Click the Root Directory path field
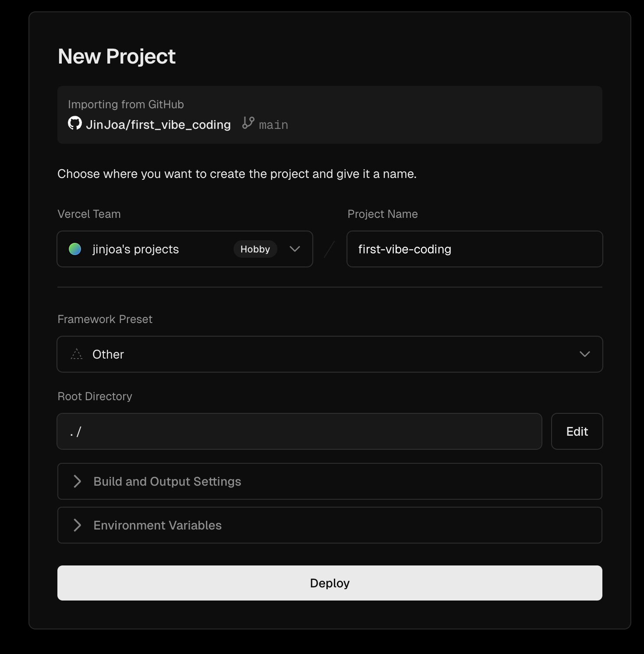The width and height of the screenshot is (644, 654). tap(299, 431)
